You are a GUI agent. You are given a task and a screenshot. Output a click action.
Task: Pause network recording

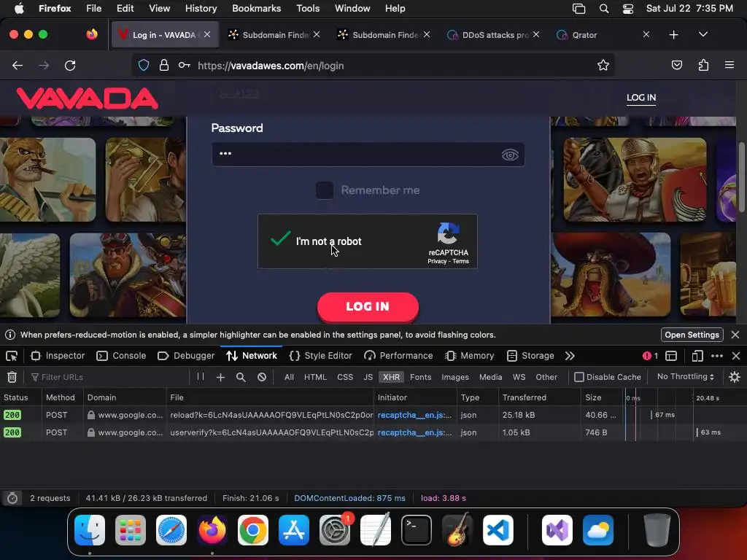click(x=201, y=377)
